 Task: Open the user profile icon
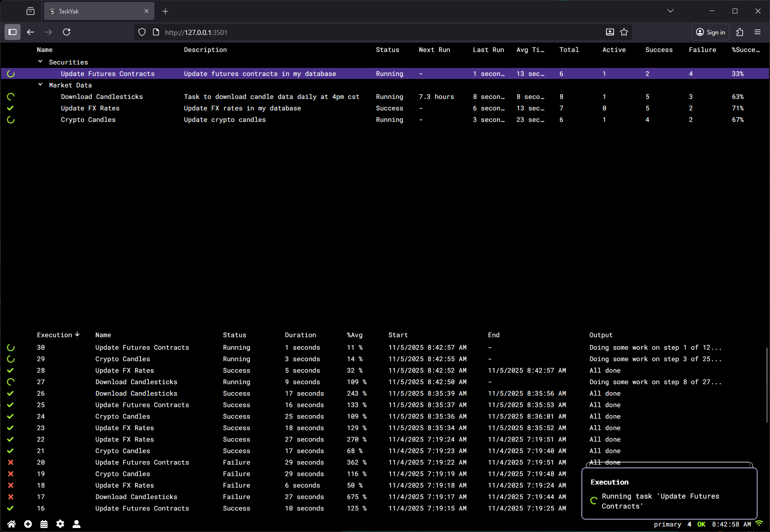(76, 524)
